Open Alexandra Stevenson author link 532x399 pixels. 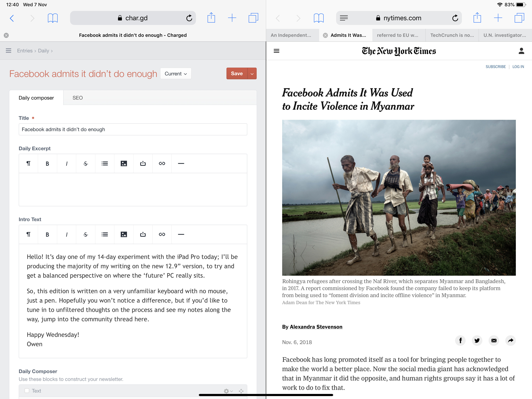pyautogui.click(x=316, y=327)
